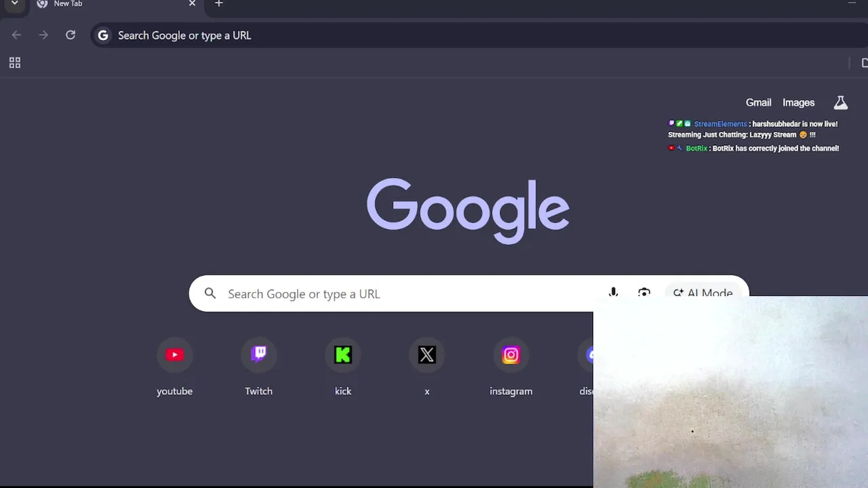Open the Images link
The width and height of the screenshot is (868, 488).
[x=798, y=102]
